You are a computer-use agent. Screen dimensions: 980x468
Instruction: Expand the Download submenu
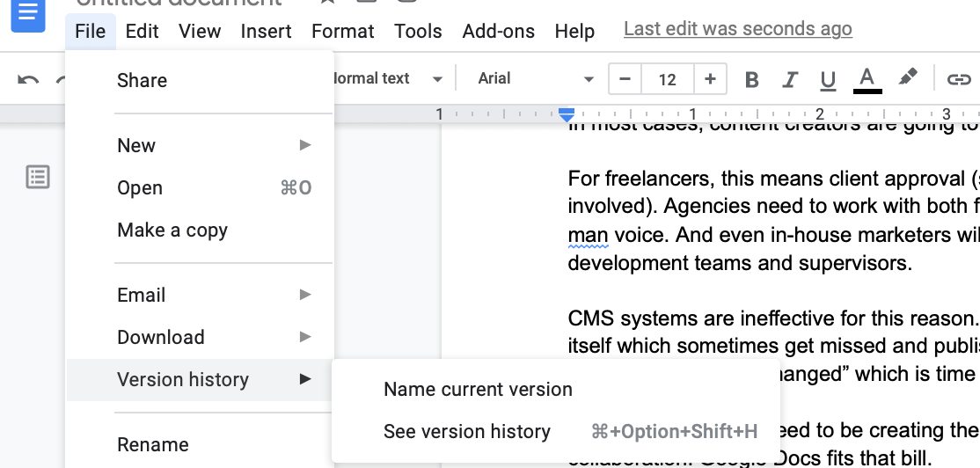(x=200, y=338)
